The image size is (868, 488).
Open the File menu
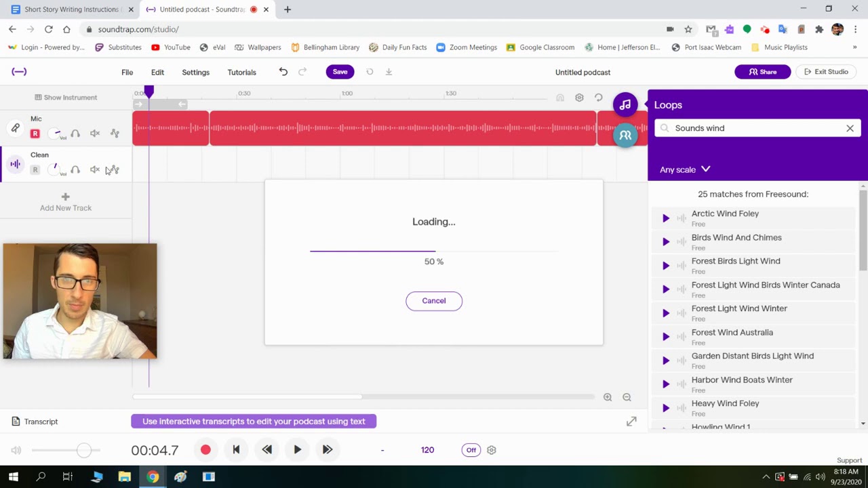[127, 73]
